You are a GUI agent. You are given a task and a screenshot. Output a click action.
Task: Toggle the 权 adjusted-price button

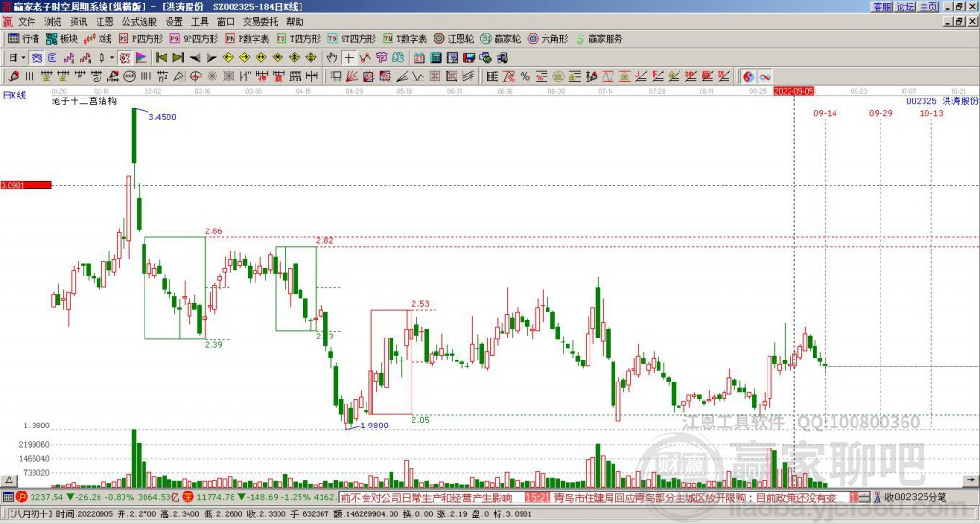coord(124,57)
